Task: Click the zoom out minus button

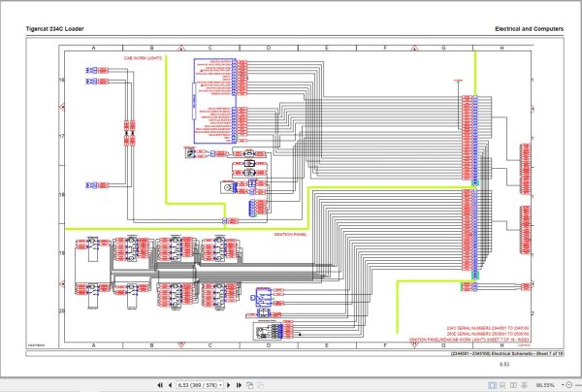Action: click(x=569, y=385)
